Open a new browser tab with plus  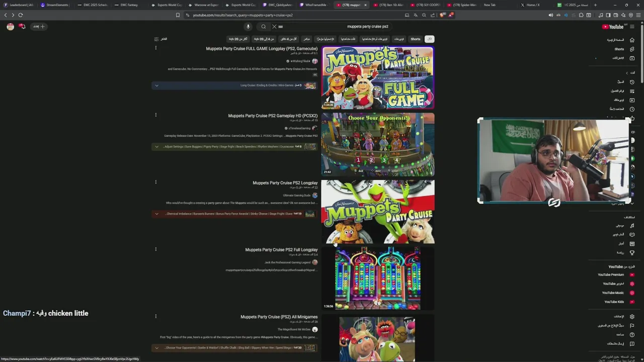tap(595, 5)
